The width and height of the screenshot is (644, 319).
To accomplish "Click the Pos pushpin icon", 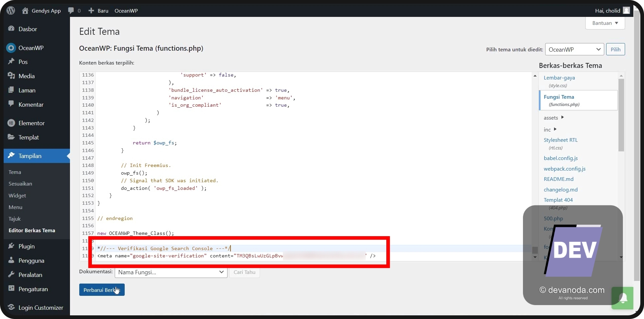I will (11, 62).
